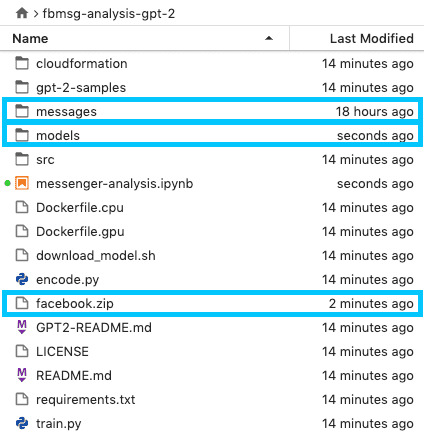Click the orange notebook icon for messenger-analysis.ipynb
Screen dimensions: 424x442
coord(22,183)
